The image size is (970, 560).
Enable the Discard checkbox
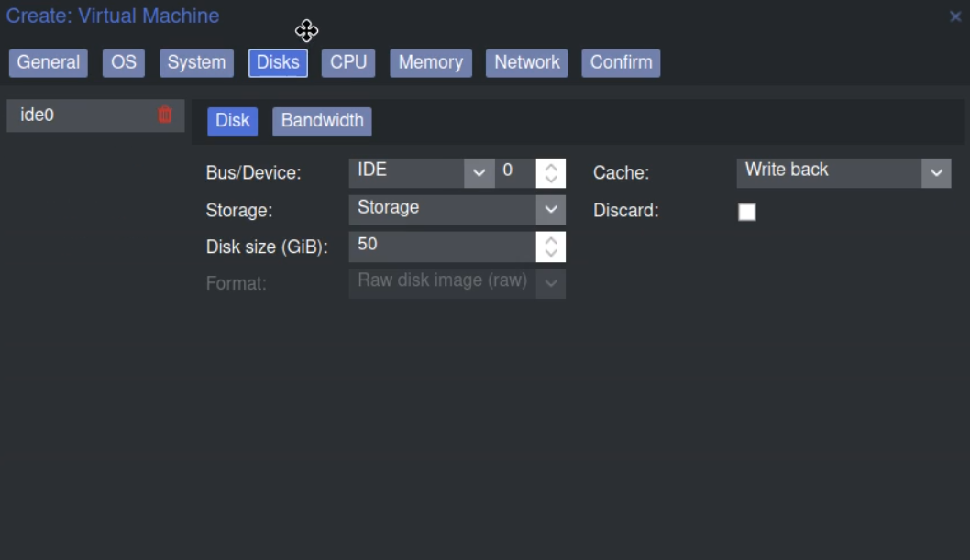747,212
